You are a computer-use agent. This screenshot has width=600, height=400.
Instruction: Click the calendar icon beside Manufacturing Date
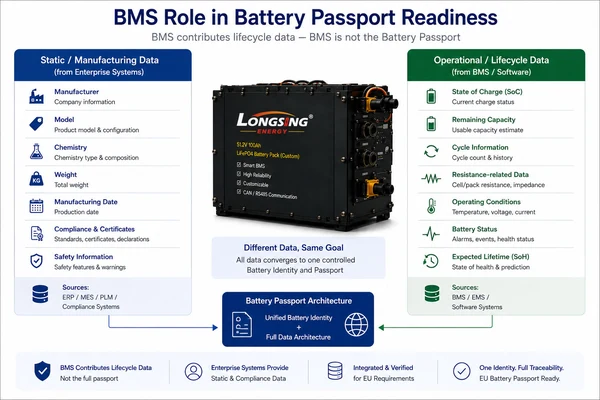tap(36, 206)
